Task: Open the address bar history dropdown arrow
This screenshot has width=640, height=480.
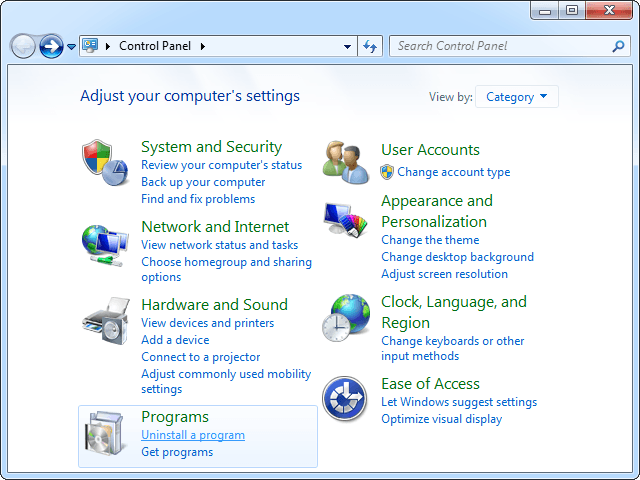Action: (x=347, y=47)
